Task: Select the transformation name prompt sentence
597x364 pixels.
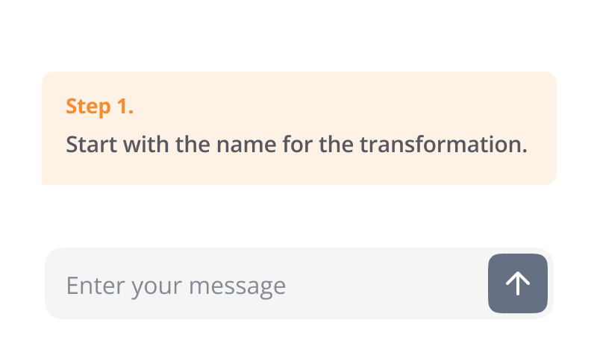Action: (x=296, y=144)
